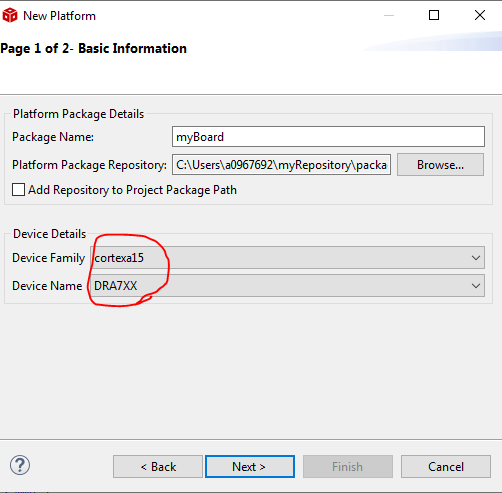This screenshot has width=502, height=493.
Task: Return with the < Back button
Action: (158, 467)
